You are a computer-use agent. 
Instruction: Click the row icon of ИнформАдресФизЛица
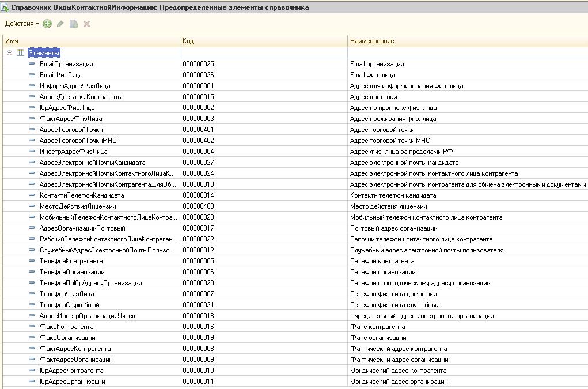click(32, 85)
